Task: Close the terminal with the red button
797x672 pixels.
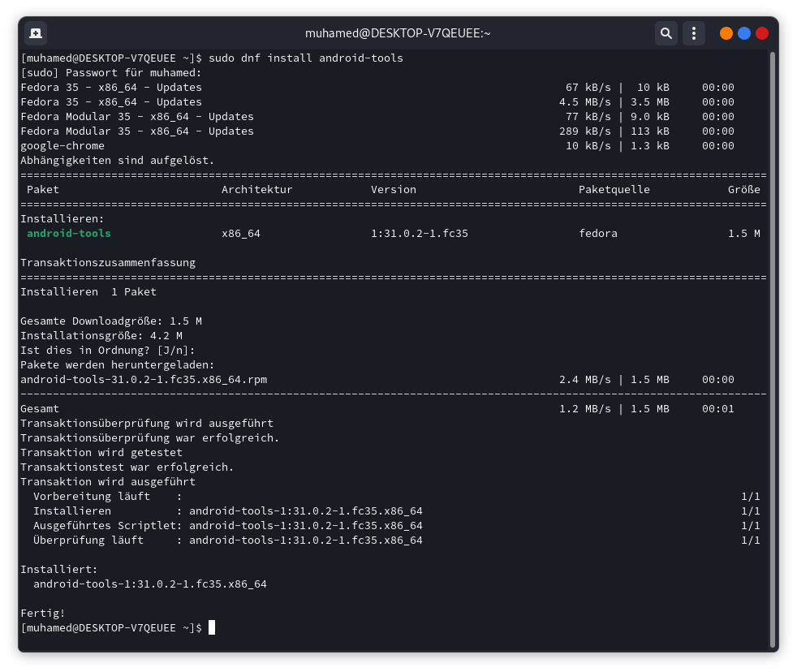Action: tap(762, 33)
